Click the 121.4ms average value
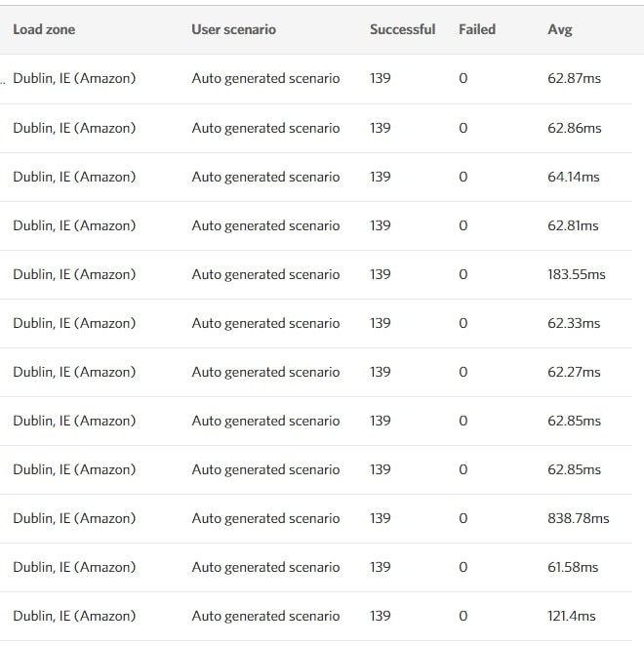Image resolution: width=644 pixels, height=646 pixels. coord(571,616)
